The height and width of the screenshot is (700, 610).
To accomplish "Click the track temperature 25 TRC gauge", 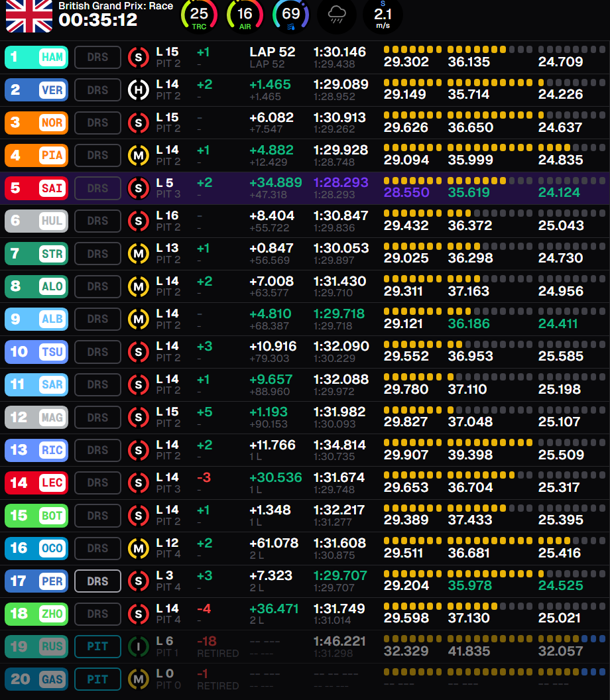I will (x=199, y=16).
